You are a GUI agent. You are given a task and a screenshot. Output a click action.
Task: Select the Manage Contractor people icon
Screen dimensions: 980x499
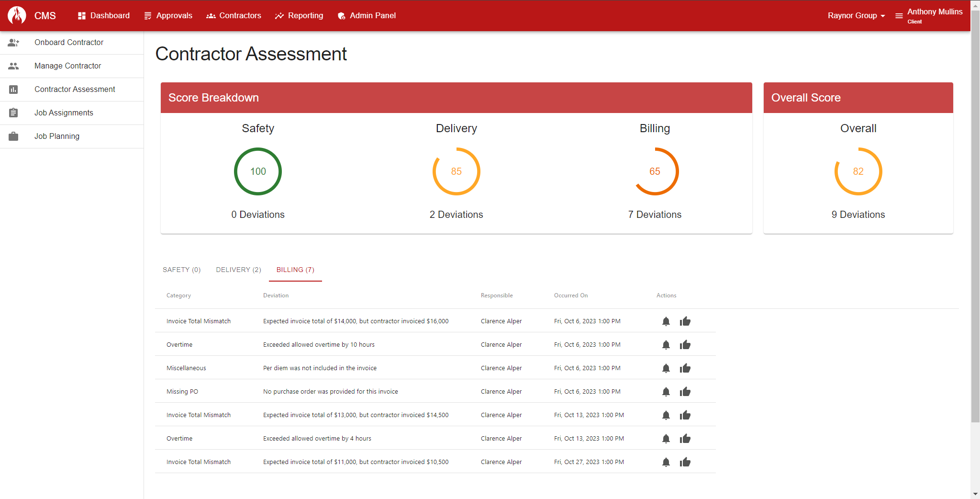point(13,66)
